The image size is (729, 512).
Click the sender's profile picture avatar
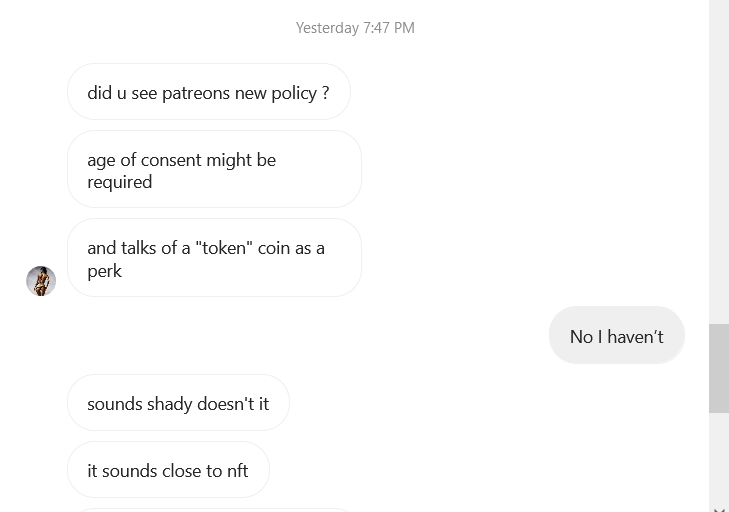pyautogui.click(x=41, y=281)
